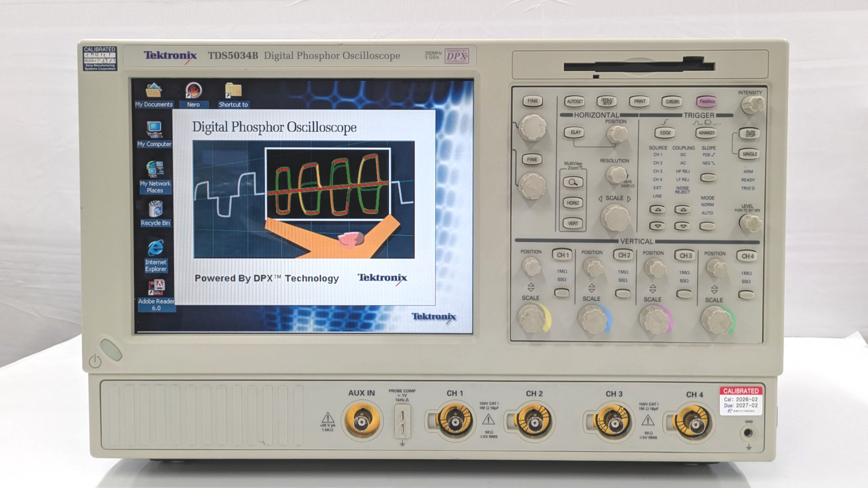Push the horizontal DELAY button
Image resolution: width=868 pixels, height=488 pixels.
pyautogui.click(x=574, y=133)
